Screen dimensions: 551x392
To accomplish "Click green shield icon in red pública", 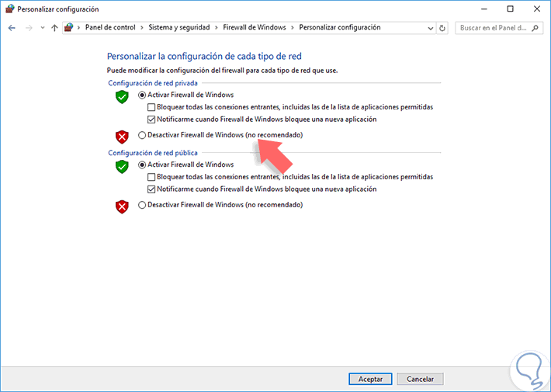I will point(122,167).
